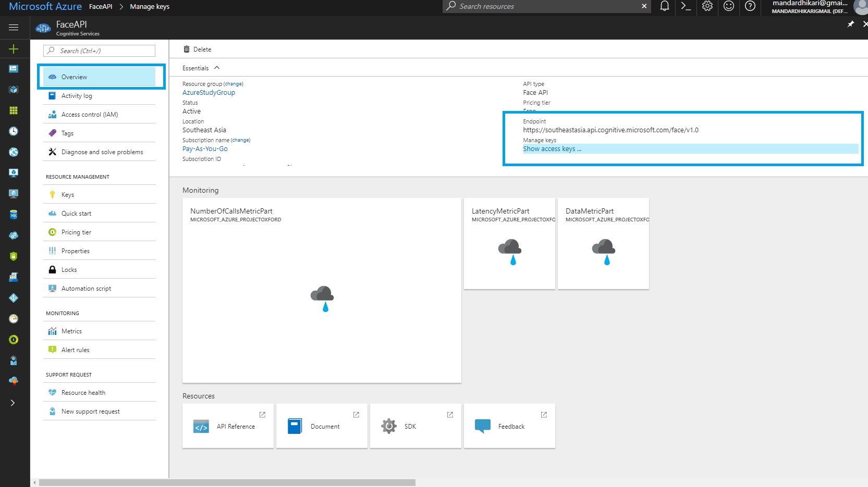Click Show access keys link
Screen dimensions: 868x487
pyautogui.click(x=552, y=149)
